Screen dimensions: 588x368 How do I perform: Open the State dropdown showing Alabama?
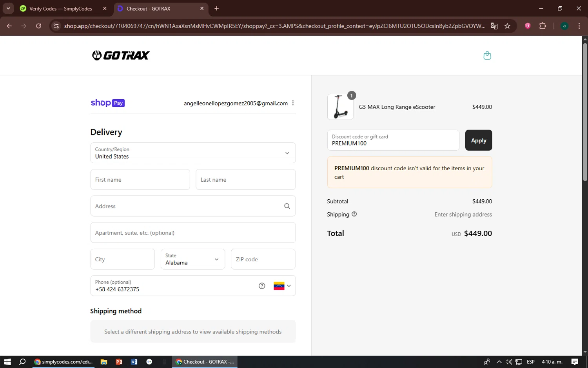click(193, 259)
